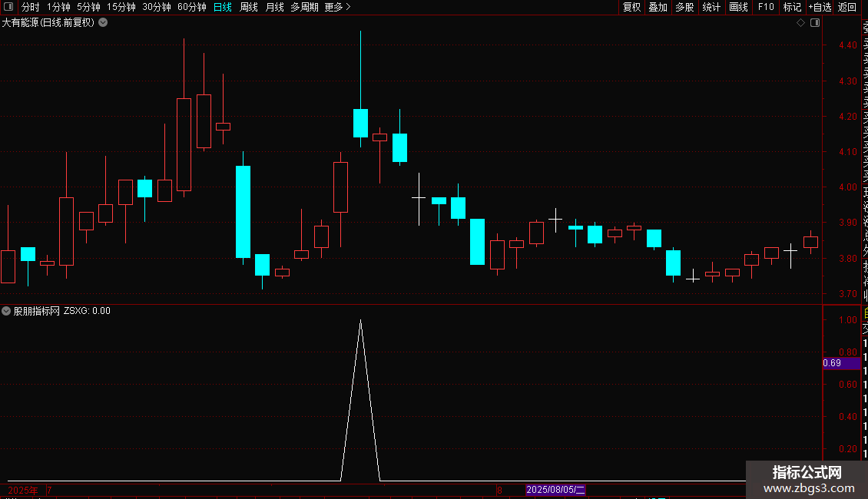The image size is (868, 499).
Task: Open the 多周期 multi-period view
Action: click(x=304, y=7)
